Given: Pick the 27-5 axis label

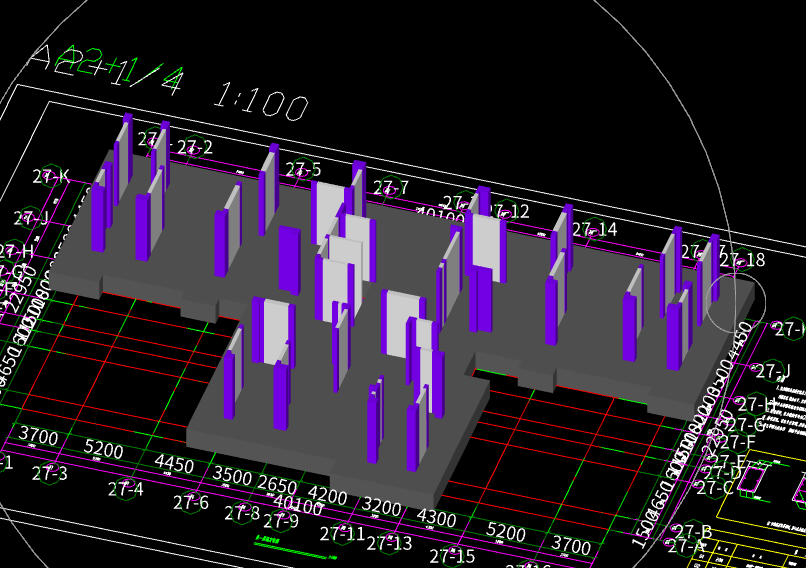Looking at the screenshot, I should tap(303, 169).
